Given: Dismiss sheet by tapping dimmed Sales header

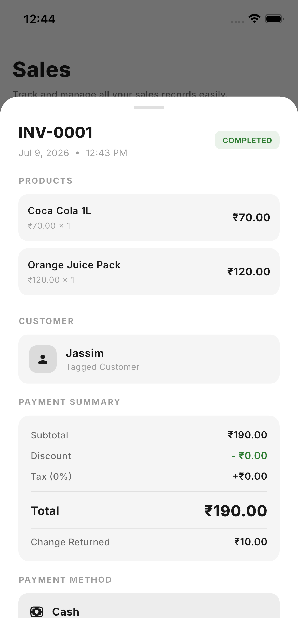Looking at the screenshot, I should [x=42, y=69].
